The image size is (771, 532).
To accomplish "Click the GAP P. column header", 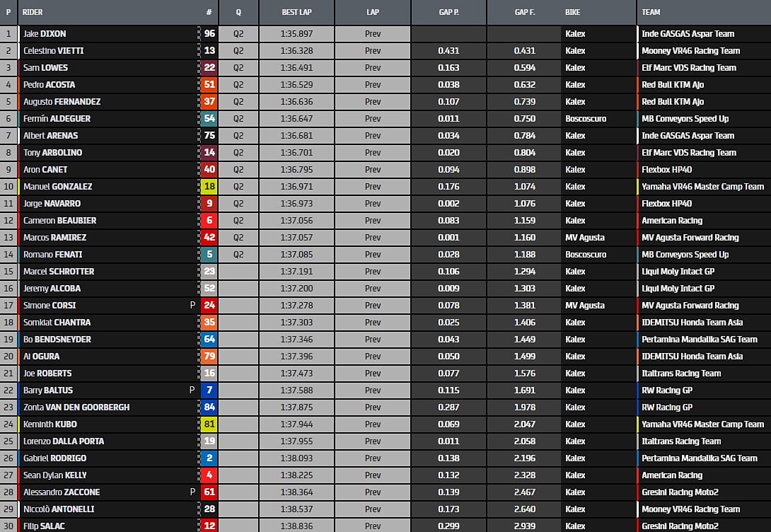I will 448,13.
